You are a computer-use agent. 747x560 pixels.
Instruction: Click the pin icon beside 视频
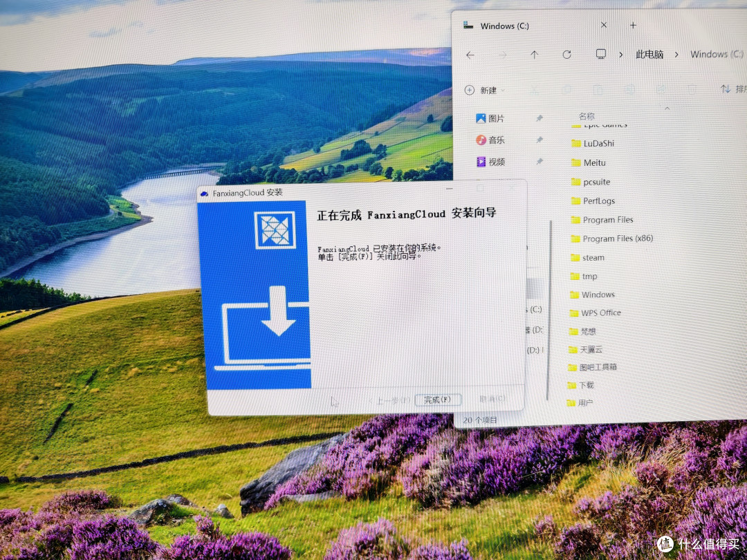[539, 161]
